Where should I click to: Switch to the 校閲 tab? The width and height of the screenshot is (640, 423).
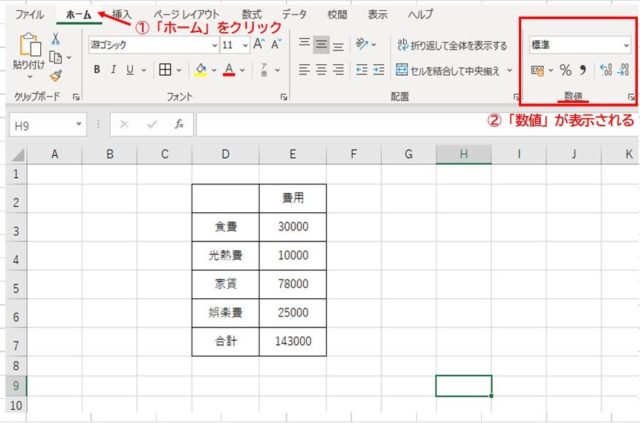[337, 14]
